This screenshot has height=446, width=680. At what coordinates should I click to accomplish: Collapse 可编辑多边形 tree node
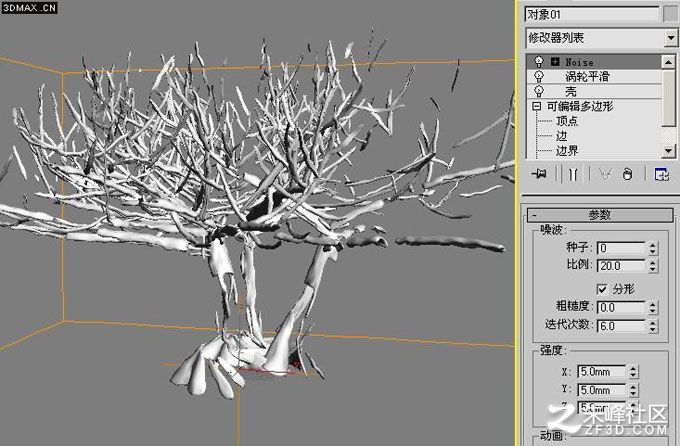[537, 106]
